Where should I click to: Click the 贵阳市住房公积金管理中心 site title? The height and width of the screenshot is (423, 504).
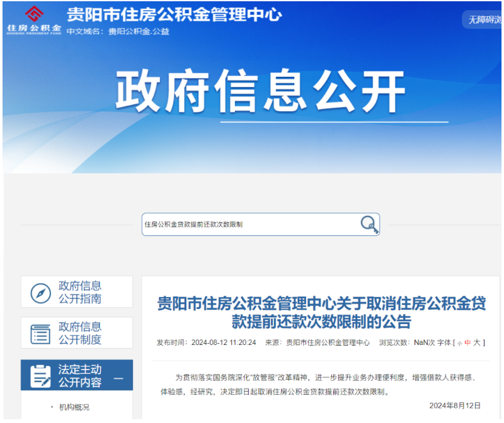pyautogui.click(x=175, y=14)
